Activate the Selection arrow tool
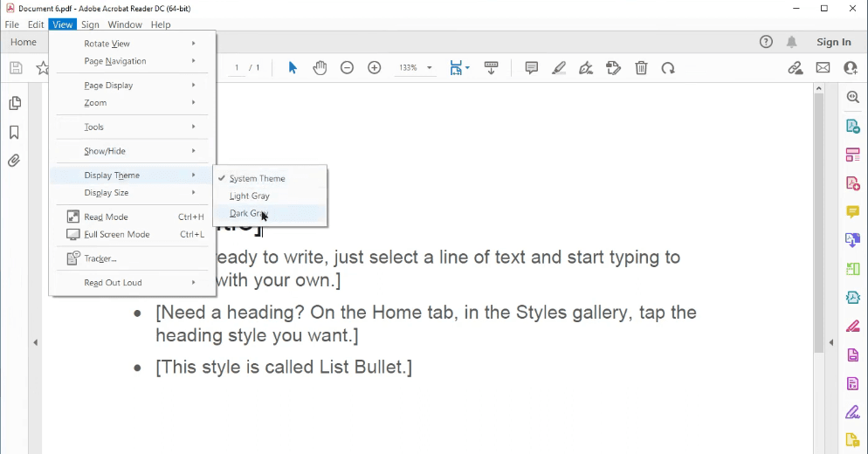This screenshot has width=868, height=454. click(x=293, y=68)
